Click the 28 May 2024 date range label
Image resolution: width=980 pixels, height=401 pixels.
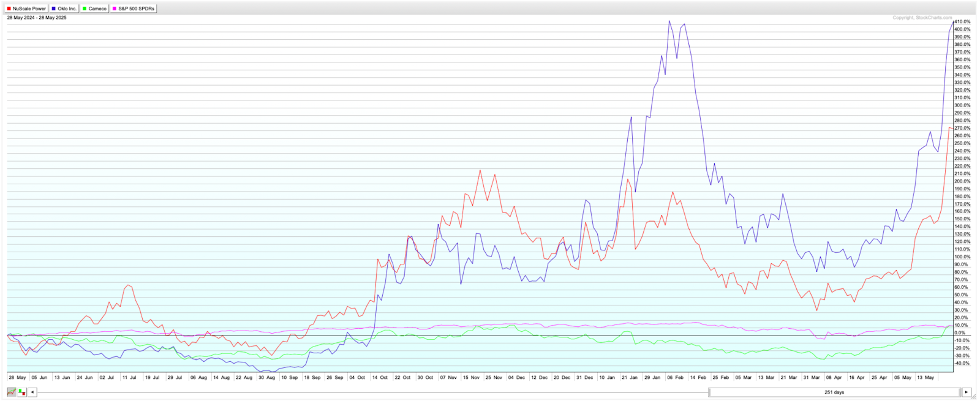[x=37, y=18]
